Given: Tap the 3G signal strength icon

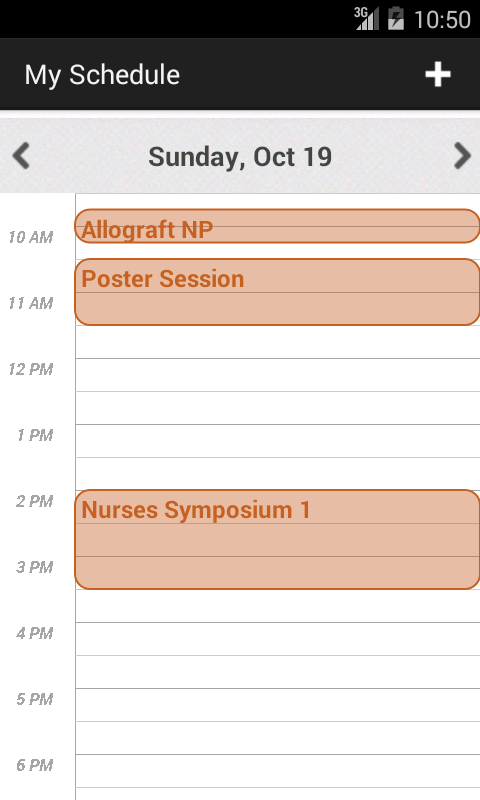Looking at the screenshot, I should click(366, 19).
